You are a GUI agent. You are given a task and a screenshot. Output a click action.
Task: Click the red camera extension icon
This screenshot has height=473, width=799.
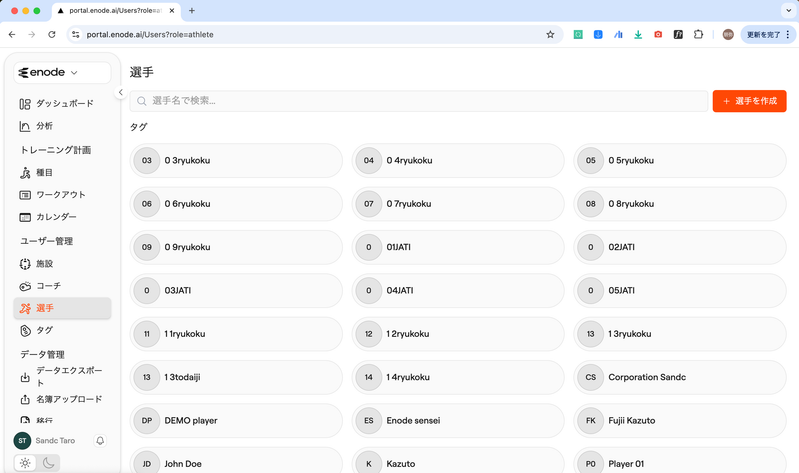click(x=658, y=35)
